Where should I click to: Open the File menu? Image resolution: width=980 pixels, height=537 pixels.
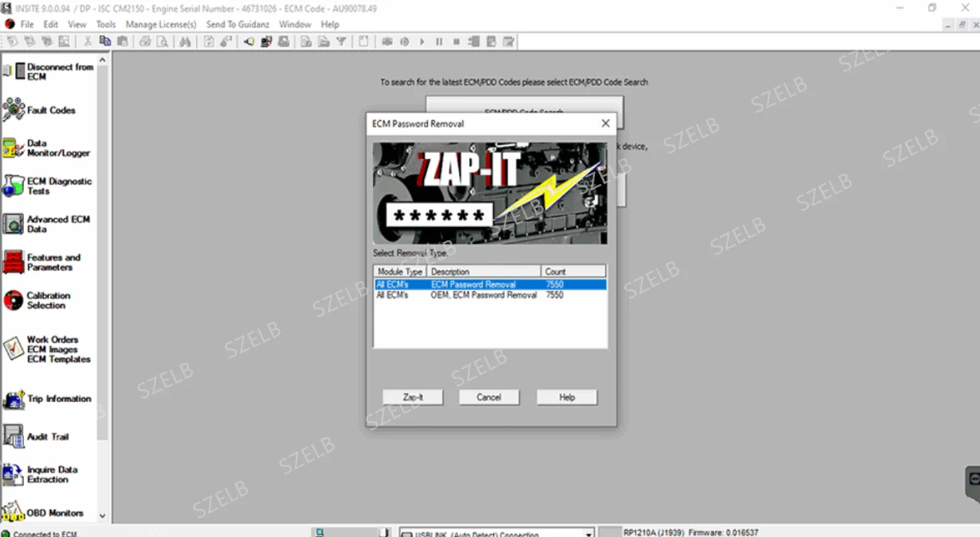[27, 24]
